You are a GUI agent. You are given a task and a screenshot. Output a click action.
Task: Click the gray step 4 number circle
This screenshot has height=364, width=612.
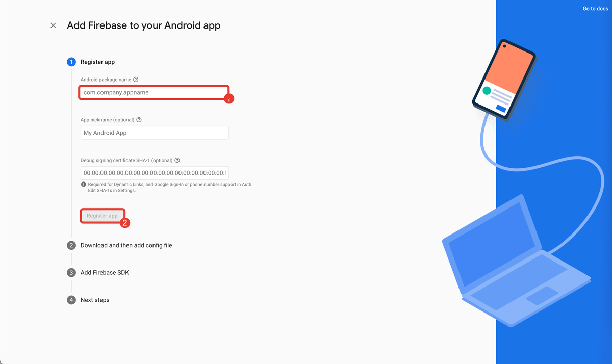pyautogui.click(x=71, y=300)
